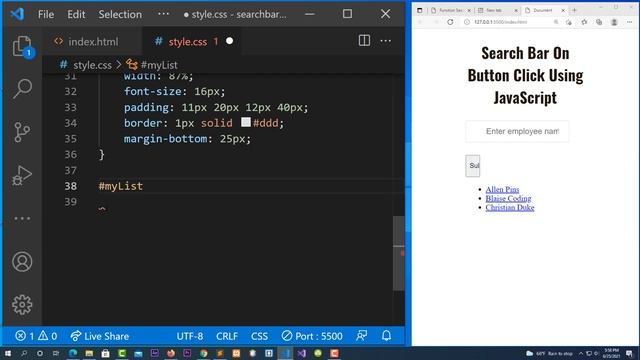Show additional views via the activity bar ellipsis
The width and height of the screenshot is (640, 360).
click(x=22, y=218)
